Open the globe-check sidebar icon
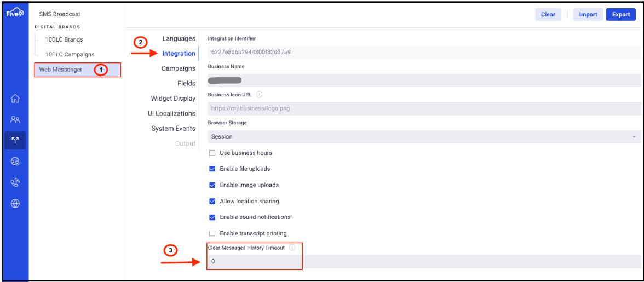 (15, 162)
